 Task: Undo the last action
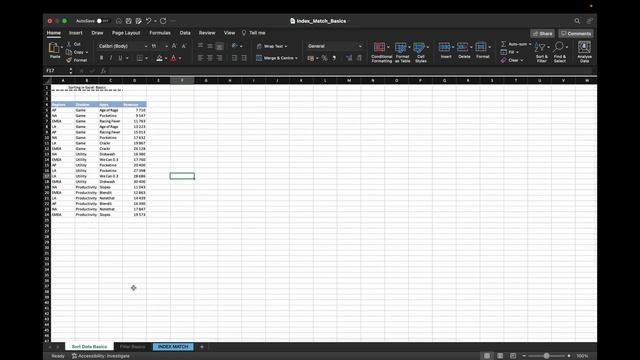tap(149, 21)
